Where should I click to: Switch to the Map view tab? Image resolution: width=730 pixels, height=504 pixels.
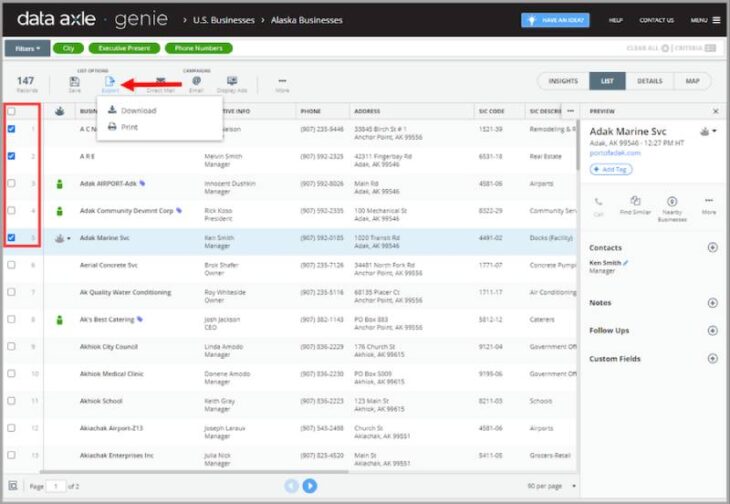point(692,81)
